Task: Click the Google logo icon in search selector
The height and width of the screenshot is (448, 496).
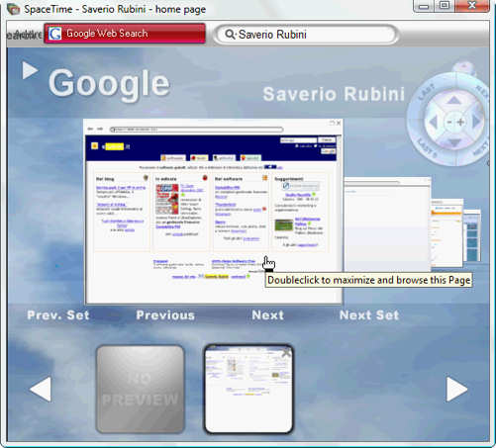Action: (55, 34)
